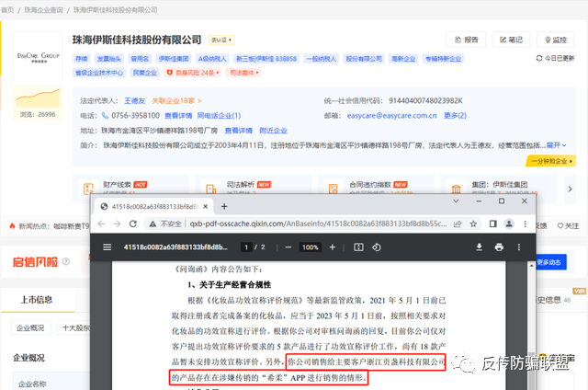Click the 高新企业 tag
The width and height of the screenshot is (588, 390).
403,59
